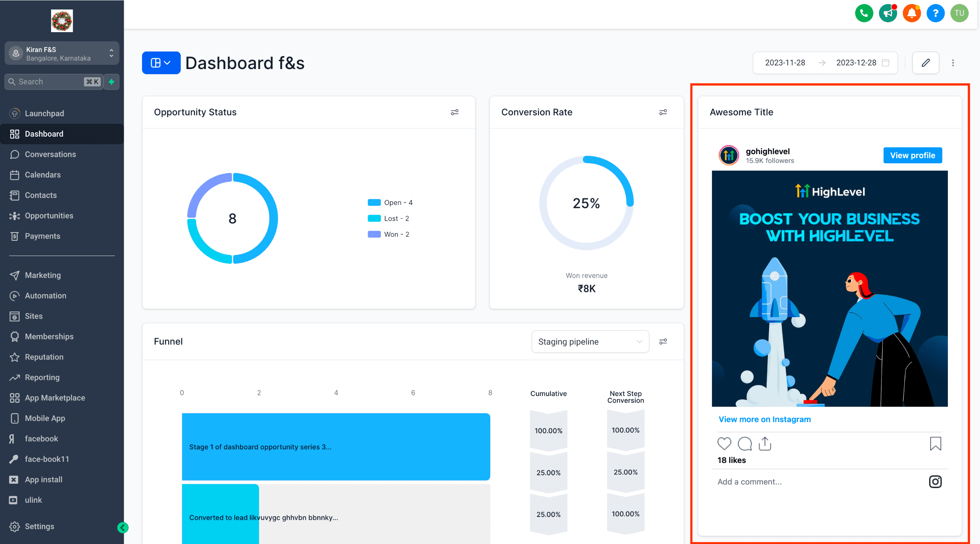Open Reporting in the sidebar

pos(62,378)
